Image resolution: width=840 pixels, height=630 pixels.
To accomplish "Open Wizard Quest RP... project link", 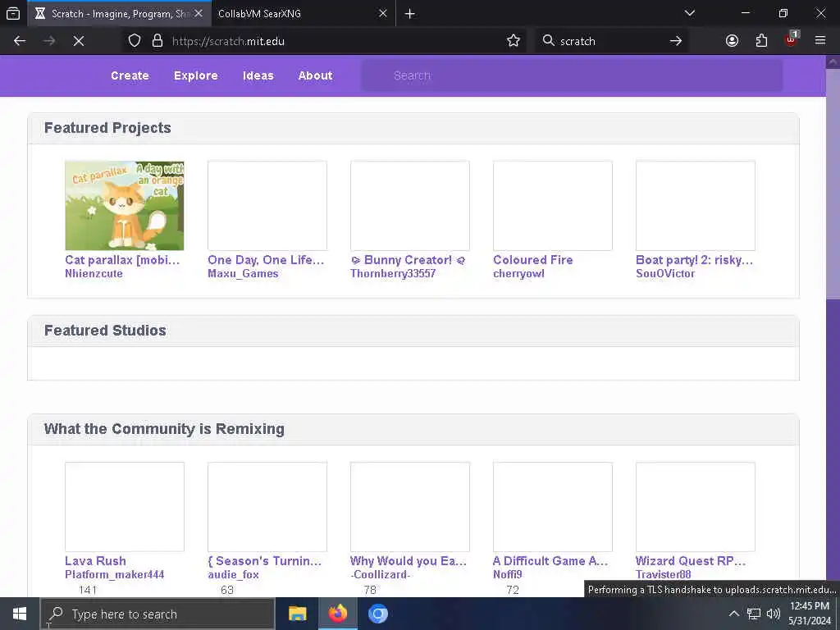I will 691,561.
